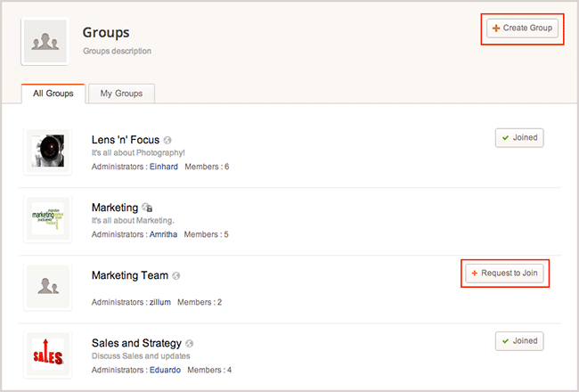
Task: Click the globe icon beside Lens 'n' Focus
Action: click(168, 140)
